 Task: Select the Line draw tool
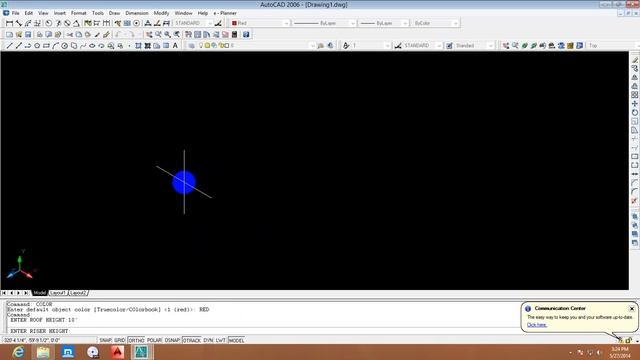(9, 46)
